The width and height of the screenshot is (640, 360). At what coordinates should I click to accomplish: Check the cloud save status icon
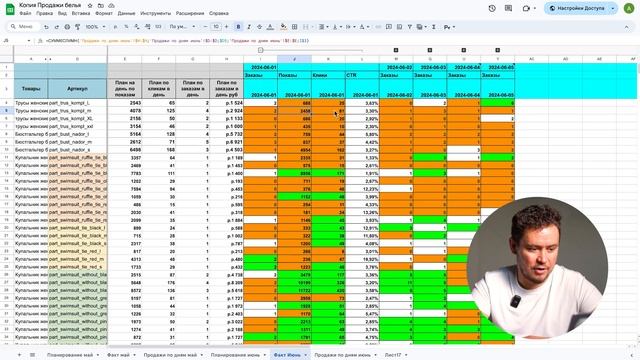point(111,6)
